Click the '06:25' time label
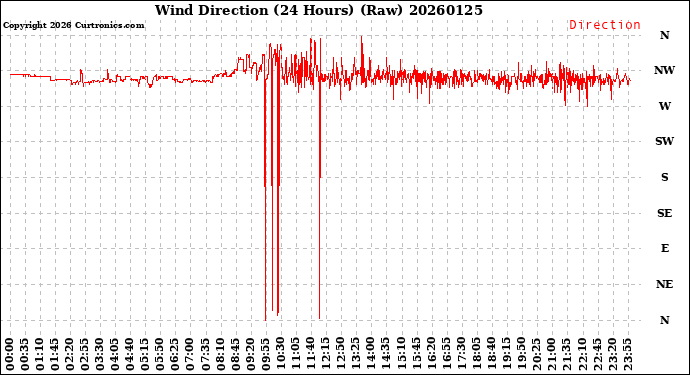Image resolution: width=690 pixels, height=375 pixels. pos(175,354)
